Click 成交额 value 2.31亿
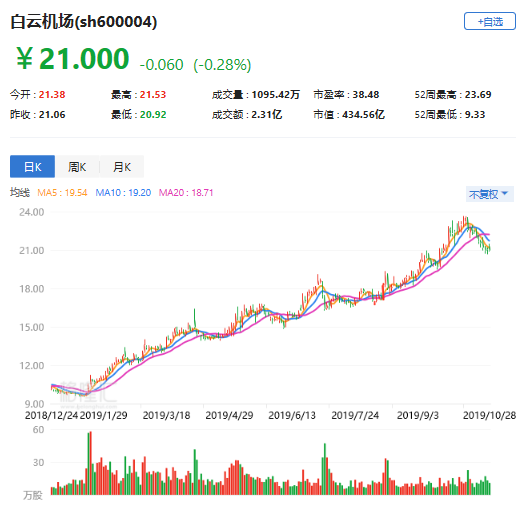The image size is (526, 507). pyautogui.click(x=267, y=115)
